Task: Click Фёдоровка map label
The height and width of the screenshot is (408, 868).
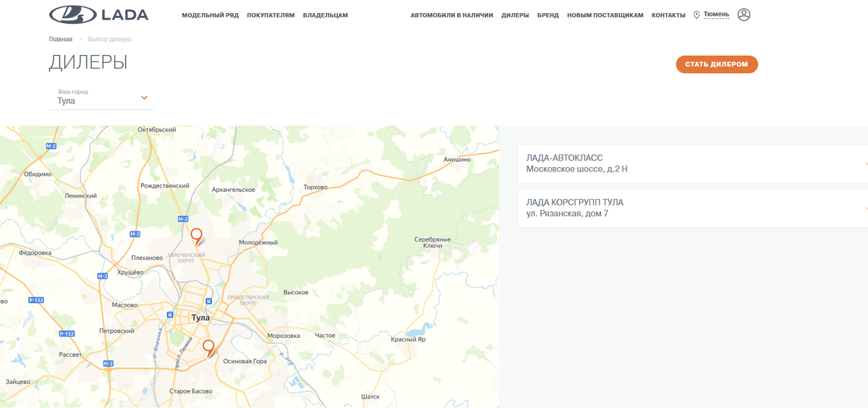Action: 35,253
